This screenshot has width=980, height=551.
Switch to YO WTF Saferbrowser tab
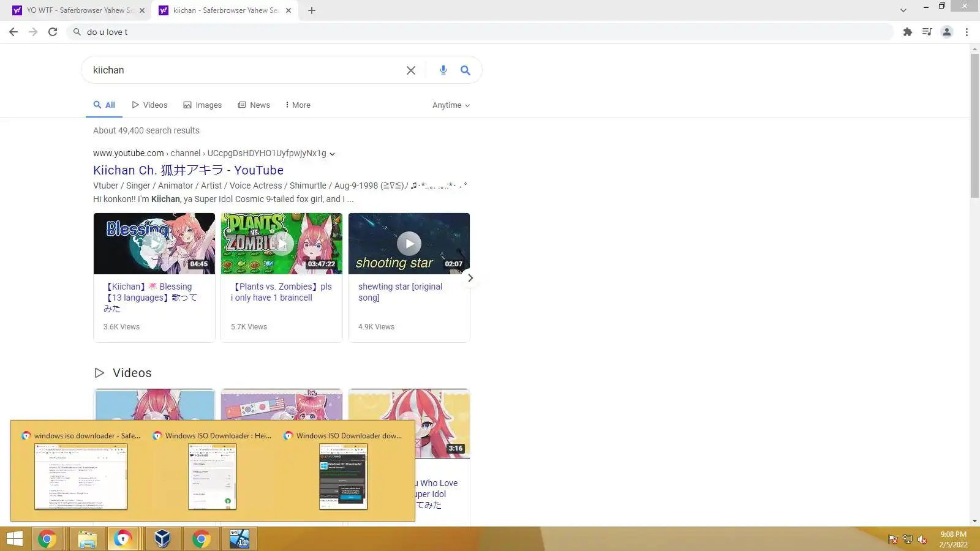pyautogui.click(x=78, y=10)
